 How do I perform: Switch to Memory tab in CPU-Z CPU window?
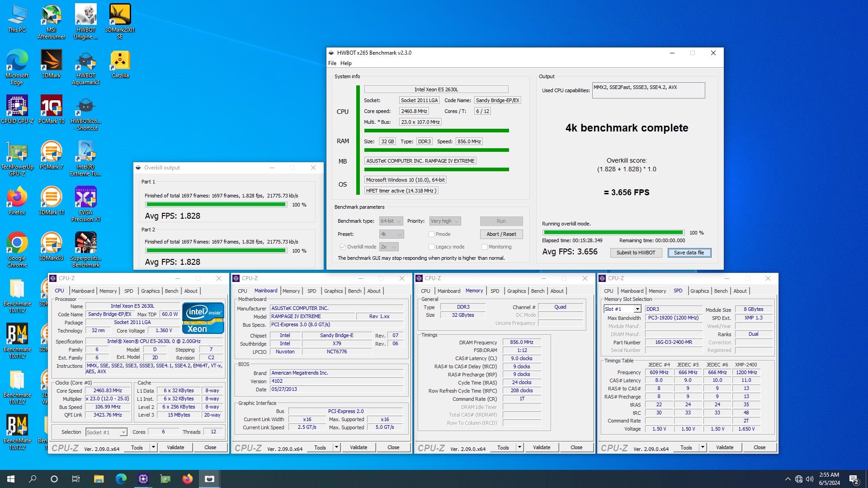coord(108,291)
